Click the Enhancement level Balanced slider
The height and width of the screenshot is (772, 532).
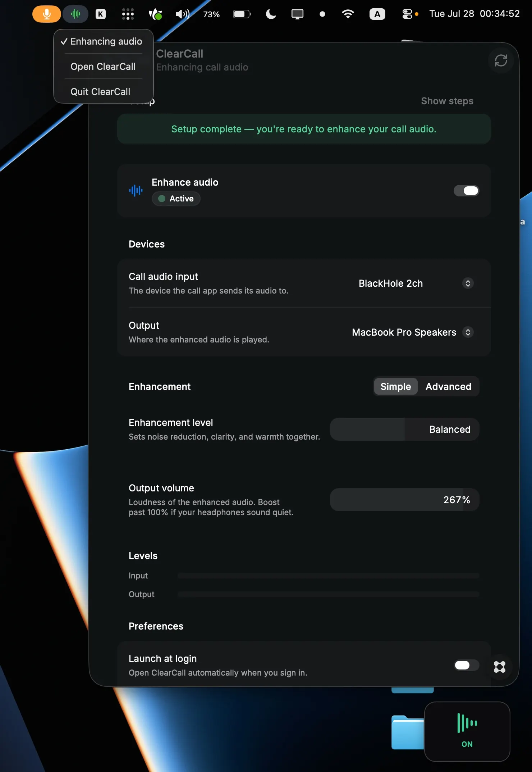click(405, 429)
